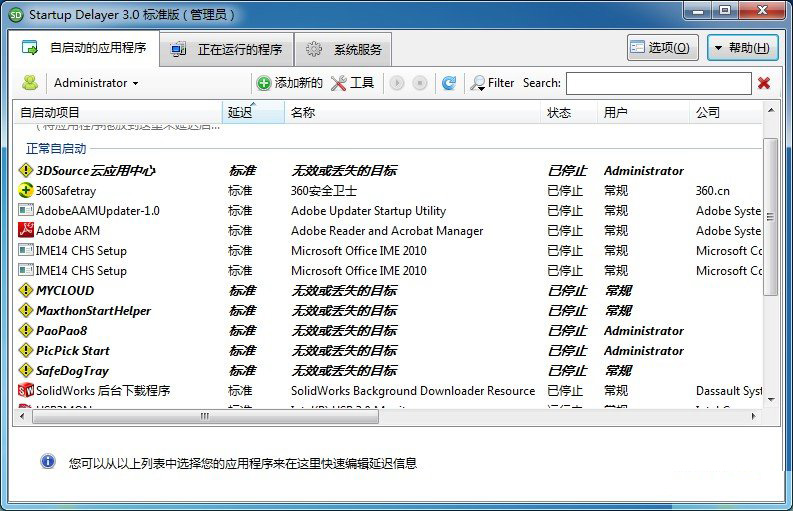
Task: Select the PicPick Start entry
Action: point(72,351)
